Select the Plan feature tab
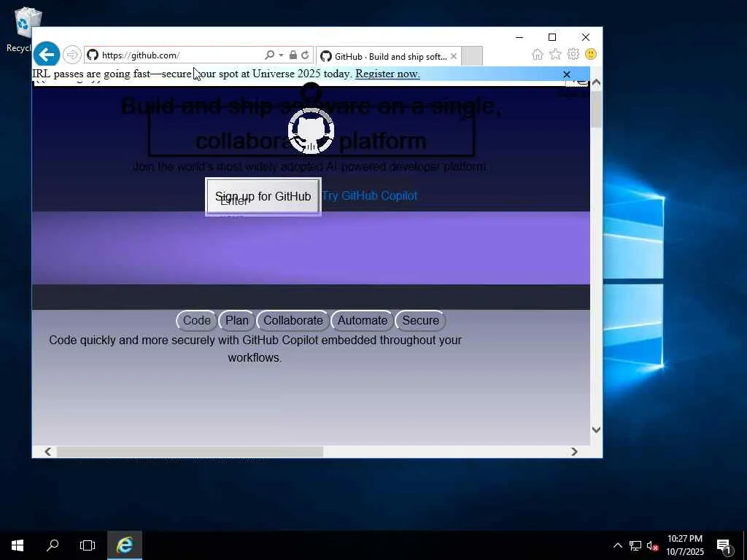Viewport: 747px width, 560px height. tap(237, 321)
